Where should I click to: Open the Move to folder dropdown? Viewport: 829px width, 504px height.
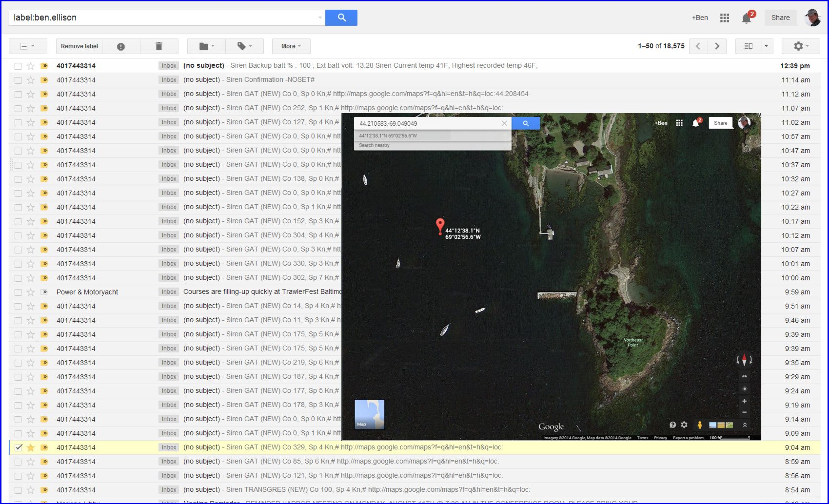(207, 46)
